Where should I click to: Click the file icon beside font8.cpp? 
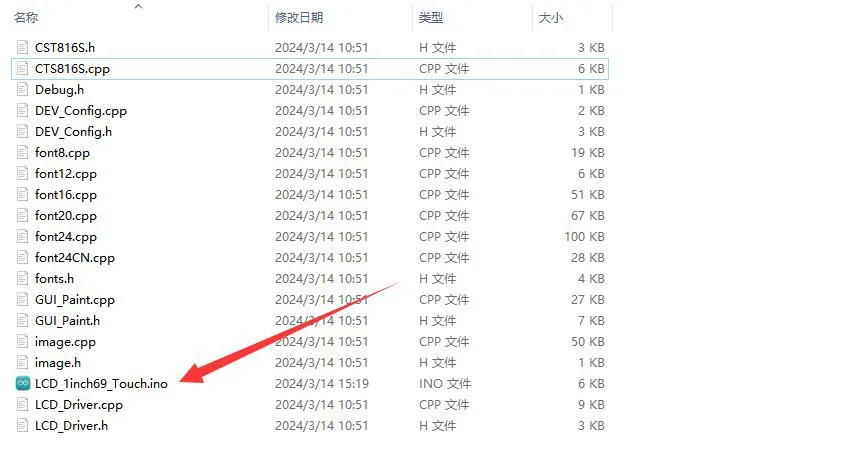pyautogui.click(x=22, y=152)
